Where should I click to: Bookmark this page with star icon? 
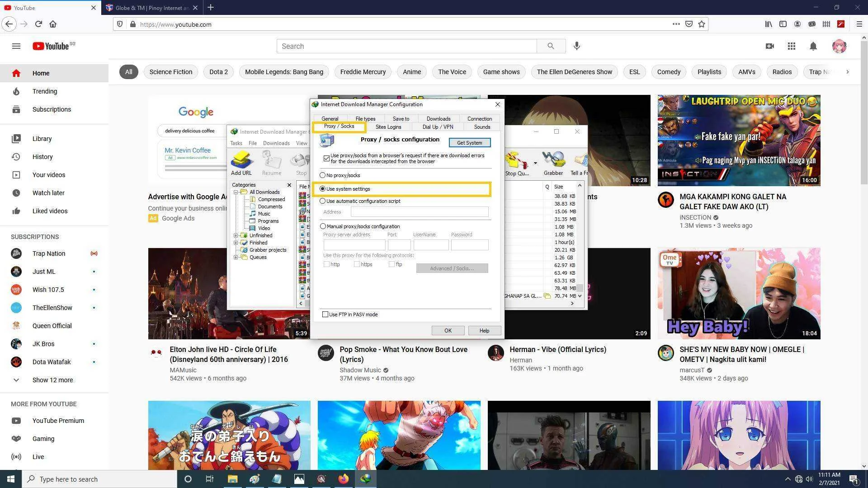(702, 24)
